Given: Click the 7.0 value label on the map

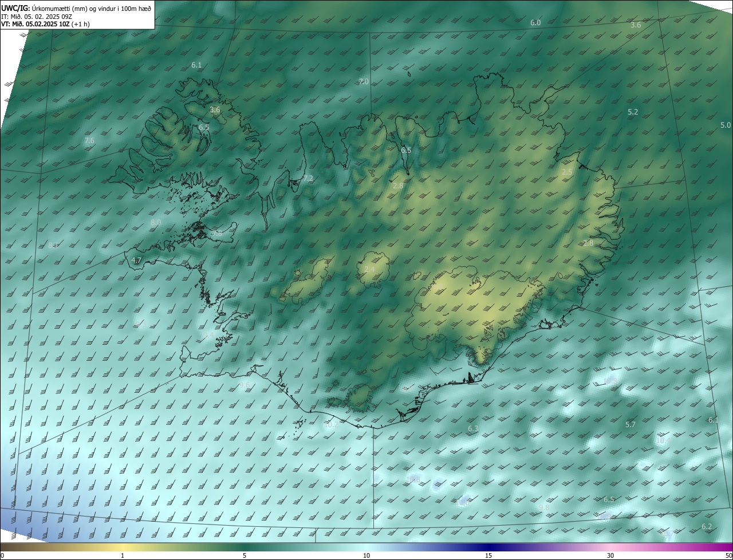Looking at the screenshot, I should click(x=364, y=82).
